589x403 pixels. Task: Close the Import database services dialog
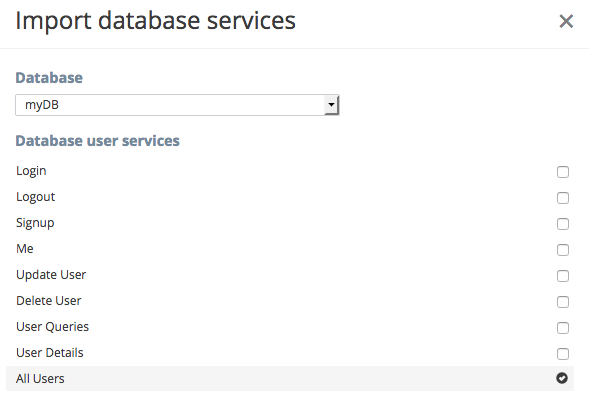click(566, 21)
